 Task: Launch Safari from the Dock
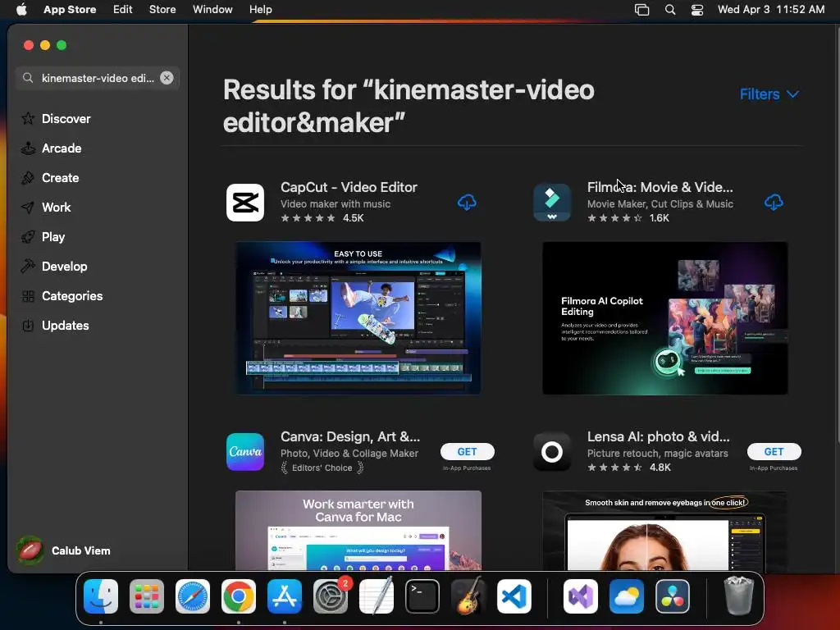click(193, 596)
